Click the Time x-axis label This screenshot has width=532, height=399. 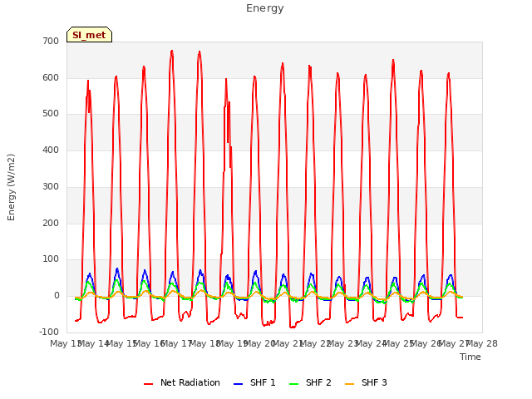[x=470, y=357]
